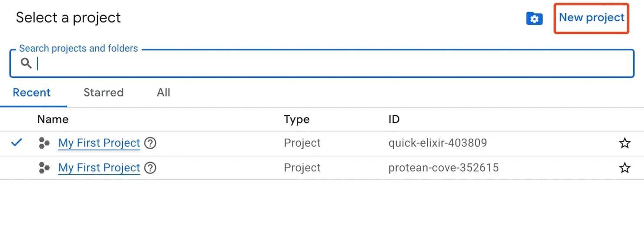This screenshot has height=247, width=644.
Task: Open My First Project with ID quick-elixir-403809
Action: pos(99,143)
